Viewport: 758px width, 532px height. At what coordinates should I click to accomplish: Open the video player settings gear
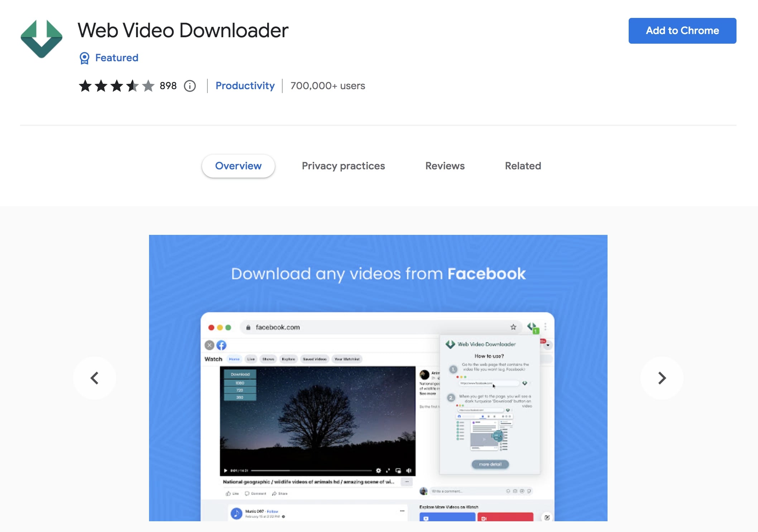(x=379, y=471)
